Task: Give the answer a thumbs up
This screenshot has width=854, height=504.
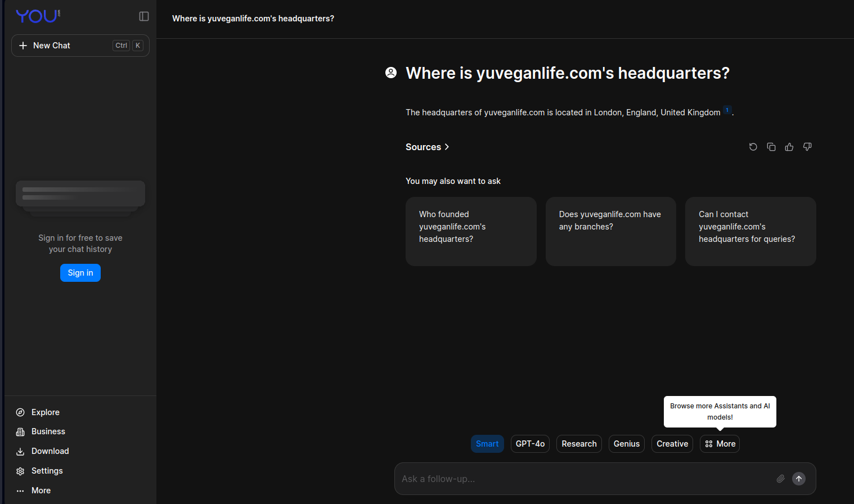Action: point(789,147)
